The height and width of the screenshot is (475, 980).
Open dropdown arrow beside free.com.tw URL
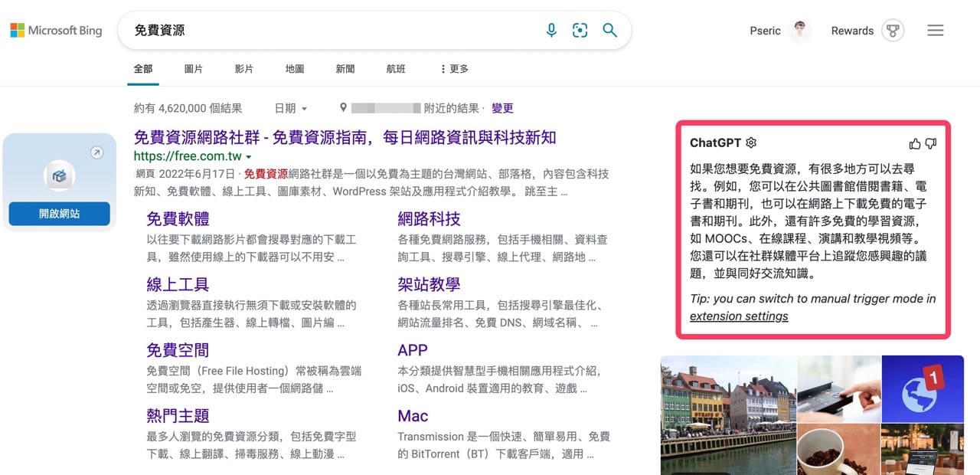(248, 157)
